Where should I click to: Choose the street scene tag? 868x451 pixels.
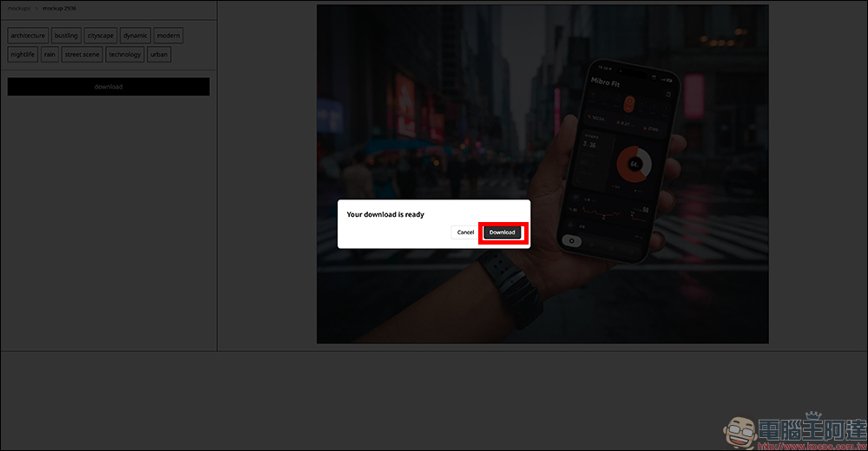tap(82, 55)
